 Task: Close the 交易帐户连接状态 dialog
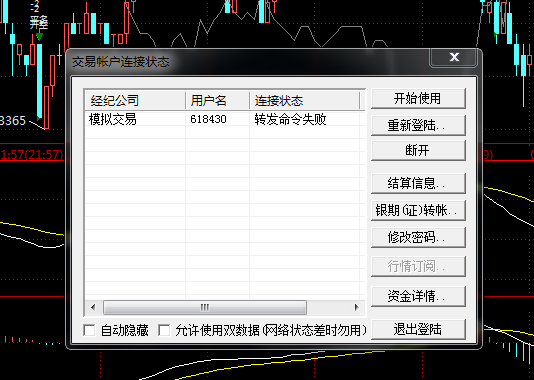[454, 57]
